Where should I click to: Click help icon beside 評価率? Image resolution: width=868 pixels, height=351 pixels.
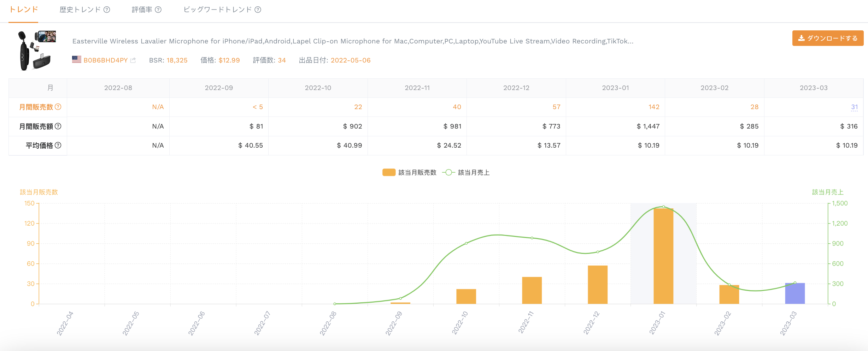[x=158, y=10]
